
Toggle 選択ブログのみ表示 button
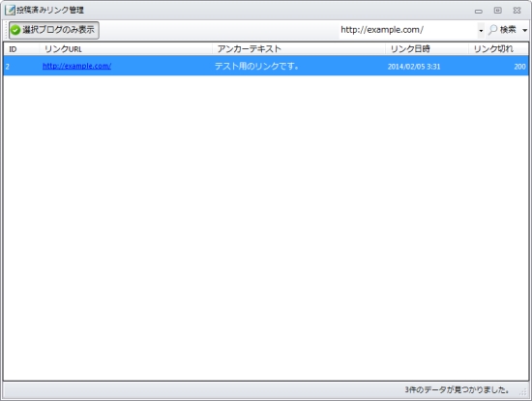(54, 30)
